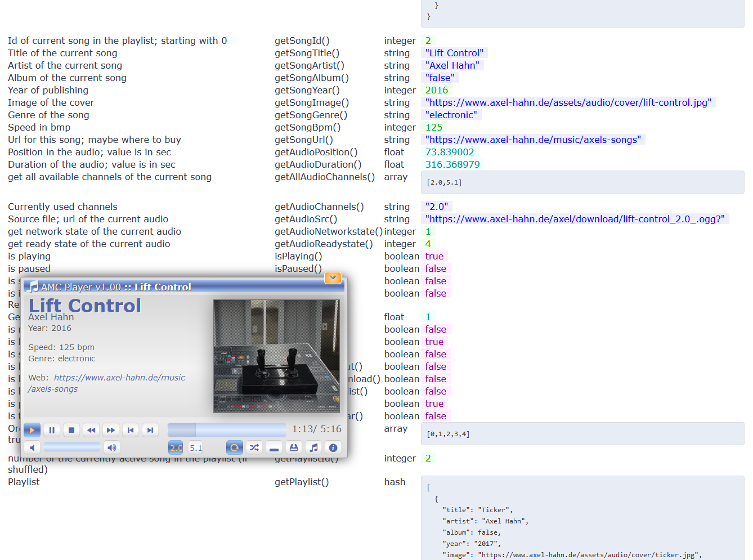Click the minimize dash icon in player controls
This screenshot has width=753, height=560.
click(274, 447)
